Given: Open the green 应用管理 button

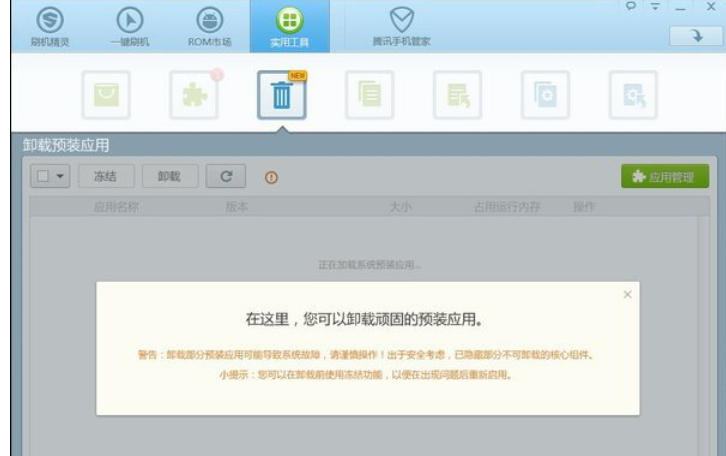Looking at the screenshot, I should [664, 177].
